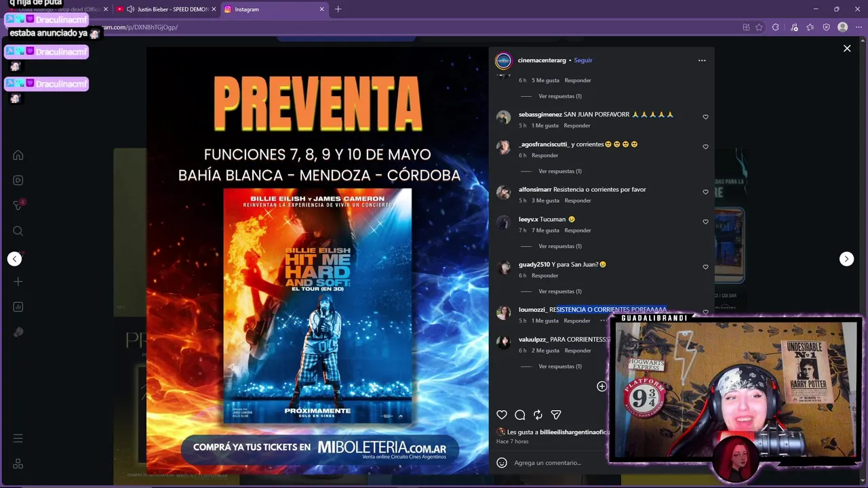868x488 pixels.
Task: Open the browser Favorites list icon
Action: pos(810,27)
